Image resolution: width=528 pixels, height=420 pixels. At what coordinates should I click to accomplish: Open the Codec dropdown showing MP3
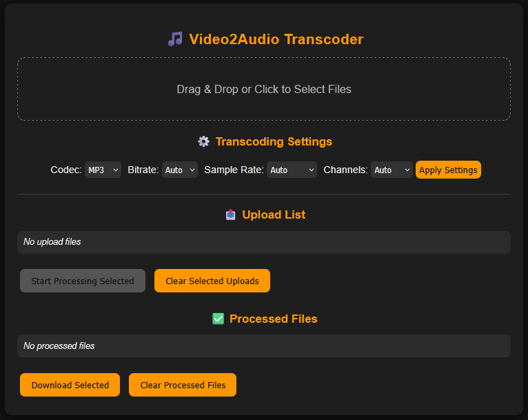[x=103, y=170]
